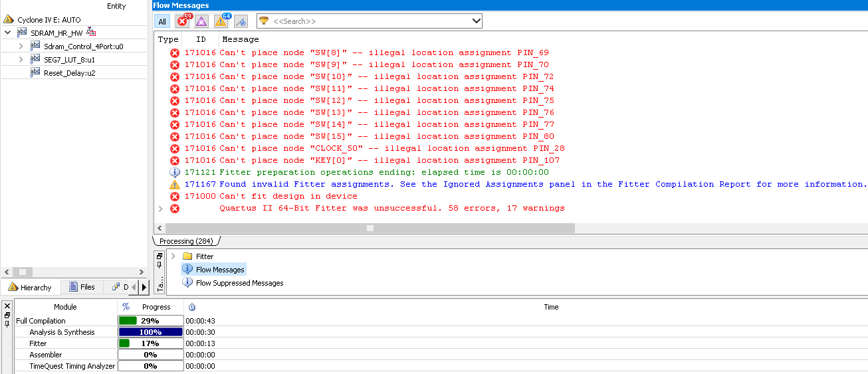Switch to the Hierarchy tab
The image size is (868, 374).
(x=30, y=287)
